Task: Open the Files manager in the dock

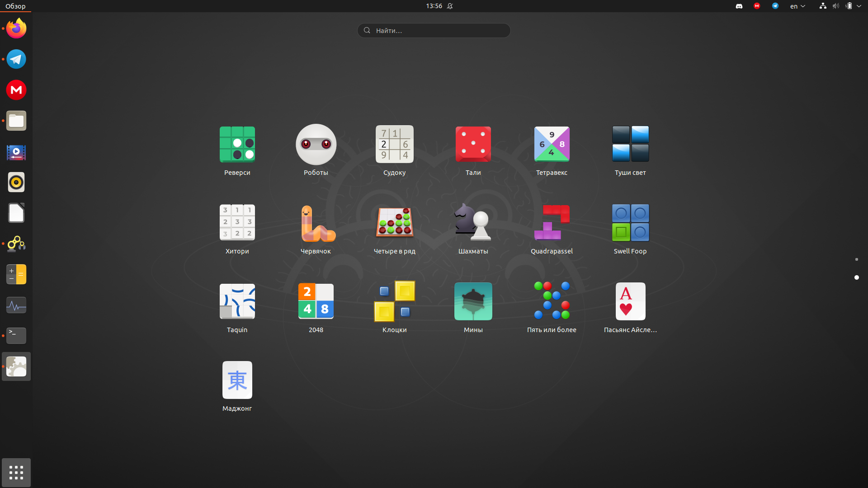Action: (16, 121)
